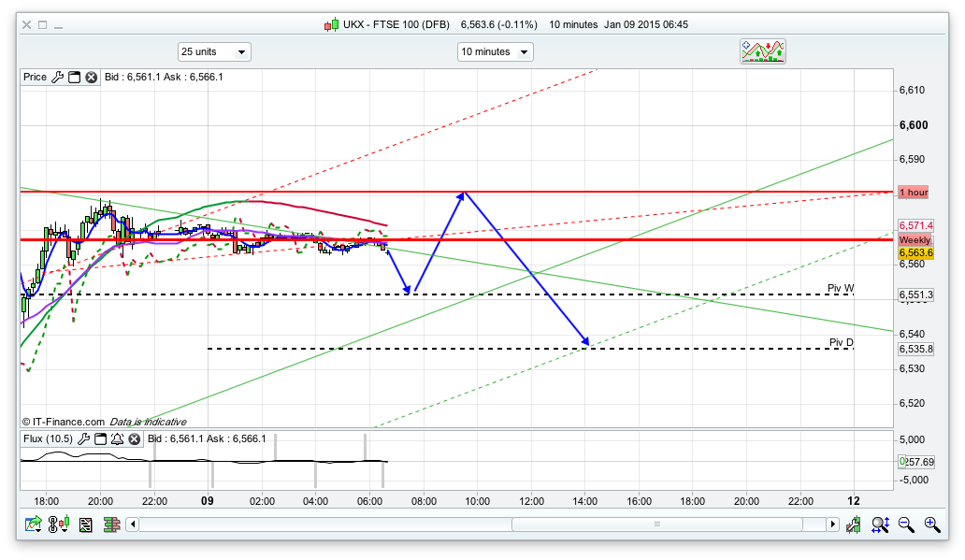This screenshot has width=965, height=560.
Task: Click the '1 hour' red label on price axis
Action: pyautogui.click(x=913, y=192)
